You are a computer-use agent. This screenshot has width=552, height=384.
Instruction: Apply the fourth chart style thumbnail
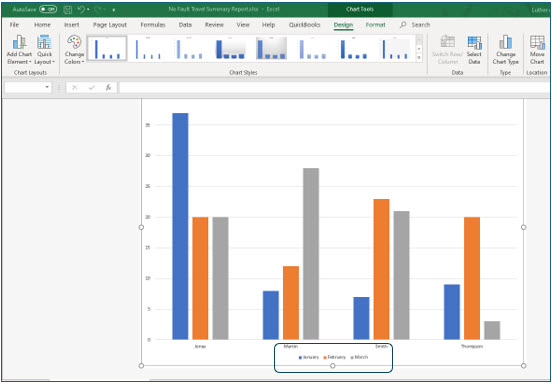[230, 48]
